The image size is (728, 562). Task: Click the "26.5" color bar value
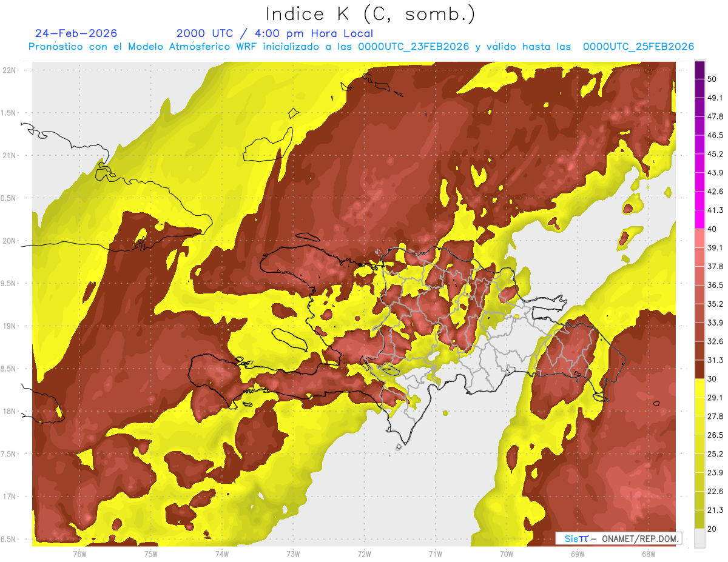715,435
